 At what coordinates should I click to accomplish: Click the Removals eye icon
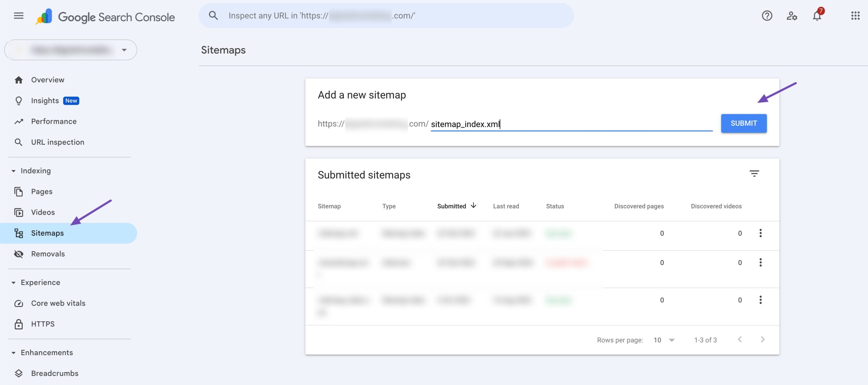[19, 254]
